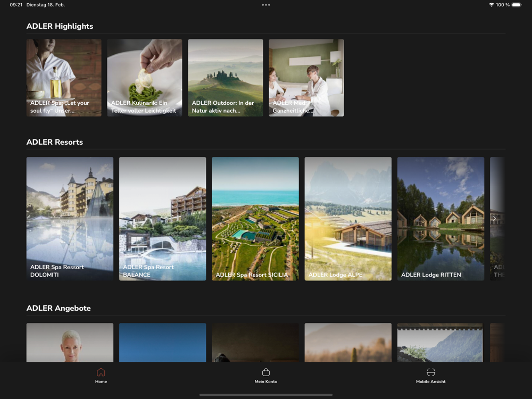532x399 pixels.
Task: Open the ADLER Med highlight card
Action: (306, 78)
